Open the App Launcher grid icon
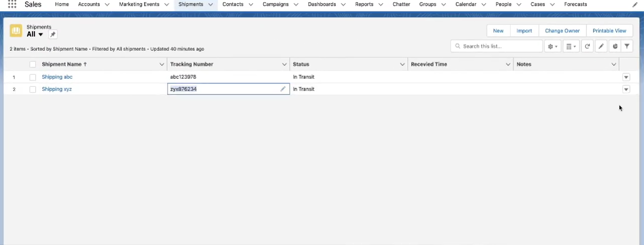Image resolution: width=644 pixels, height=245 pixels. point(12,4)
